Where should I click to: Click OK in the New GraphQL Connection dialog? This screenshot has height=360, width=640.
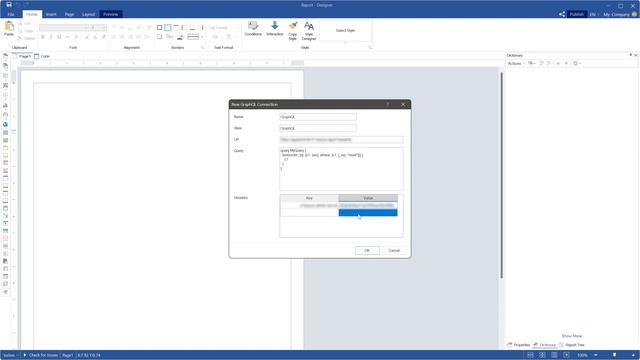pyautogui.click(x=367, y=250)
